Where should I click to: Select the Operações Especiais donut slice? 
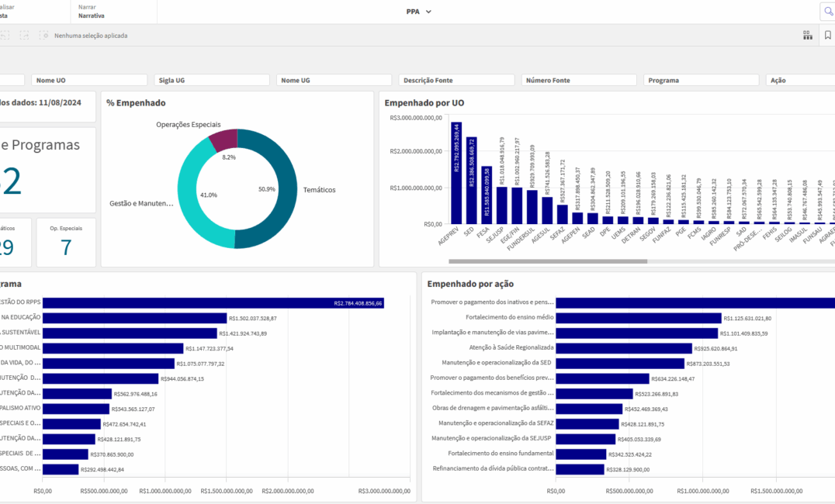223,140
